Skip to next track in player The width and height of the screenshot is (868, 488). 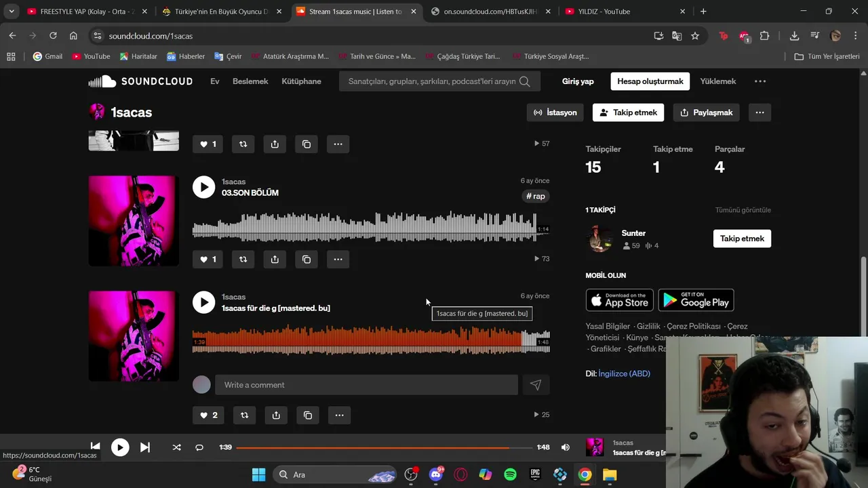click(145, 447)
